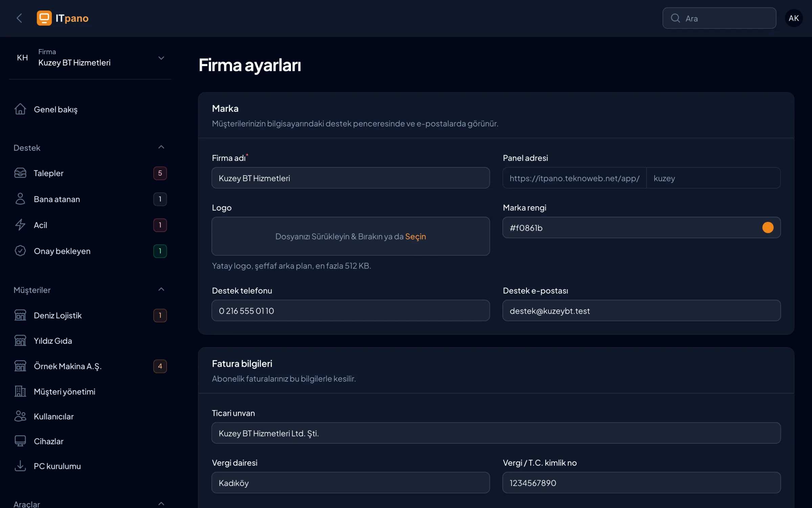
Task: Click the Kullanıcılar users icon
Action: point(20,416)
